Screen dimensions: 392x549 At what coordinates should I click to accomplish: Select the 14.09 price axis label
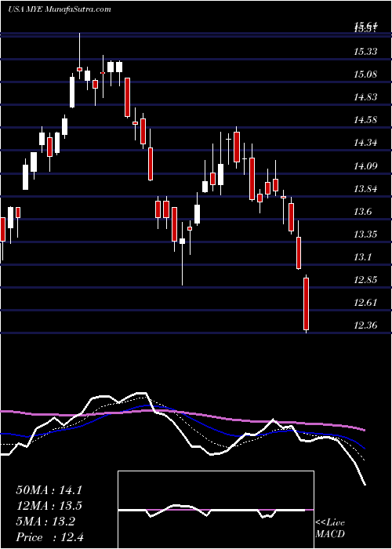click(365, 165)
